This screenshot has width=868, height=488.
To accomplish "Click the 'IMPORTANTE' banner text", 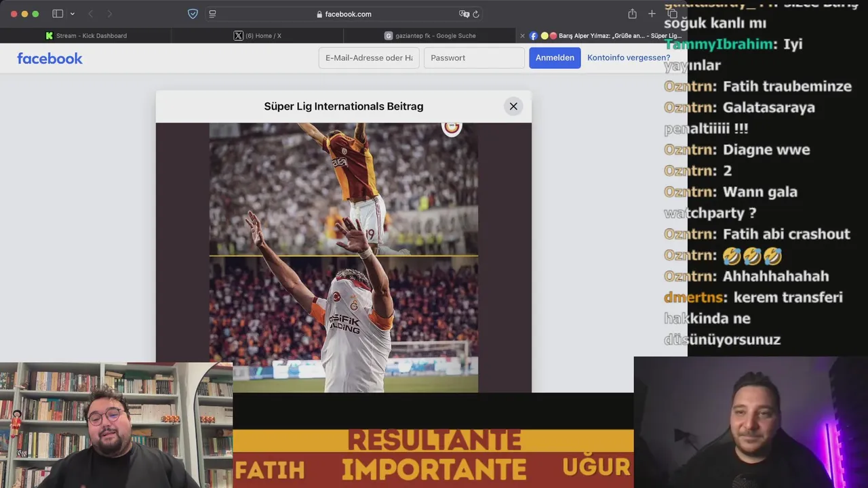I will tap(434, 469).
